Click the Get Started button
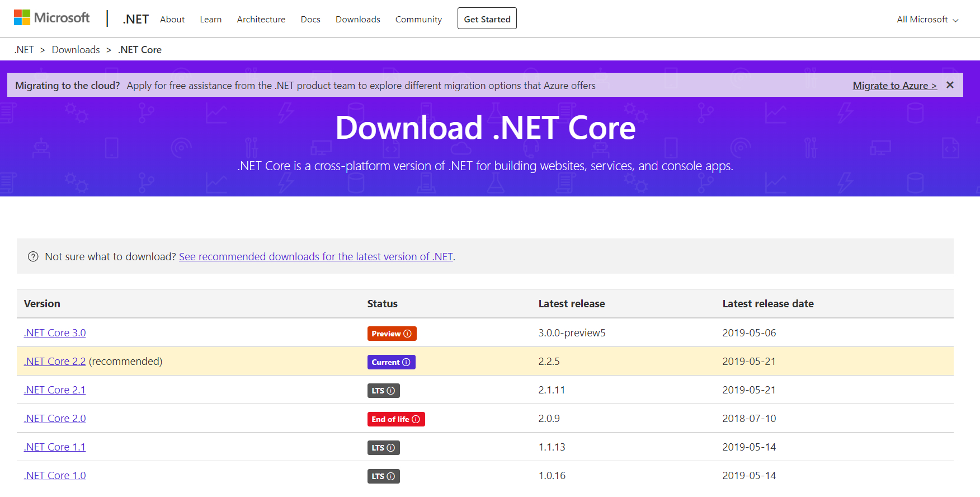The width and height of the screenshot is (980, 497). click(487, 18)
